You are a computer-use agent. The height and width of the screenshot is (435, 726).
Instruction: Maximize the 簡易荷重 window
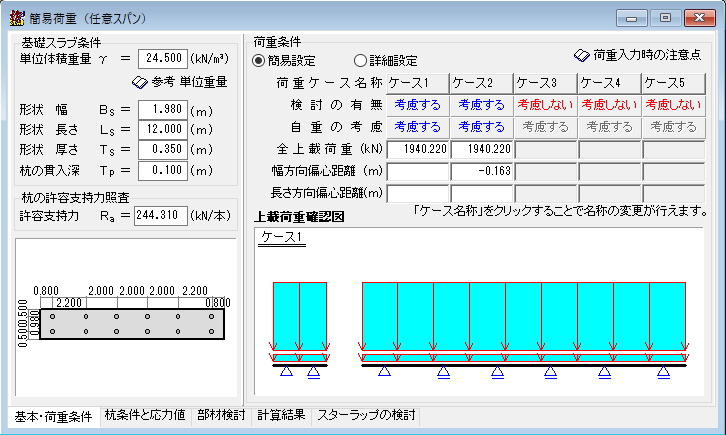point(665,19)
